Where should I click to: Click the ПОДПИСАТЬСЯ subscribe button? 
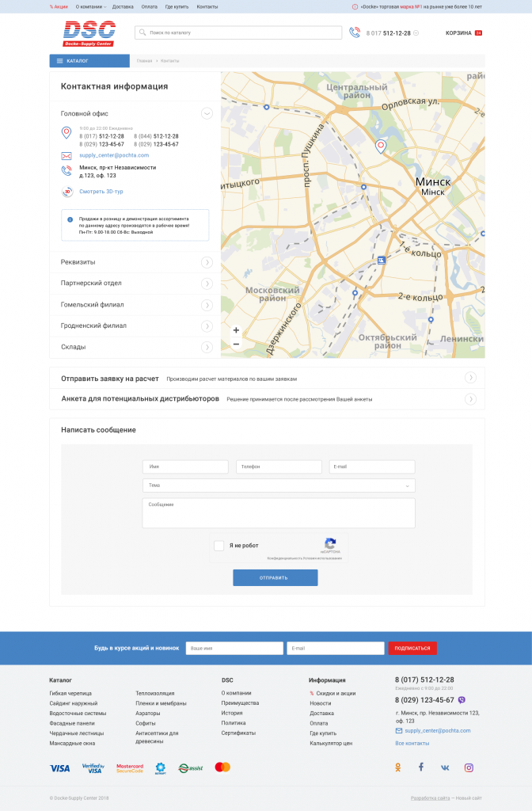(x=412, y=648)
